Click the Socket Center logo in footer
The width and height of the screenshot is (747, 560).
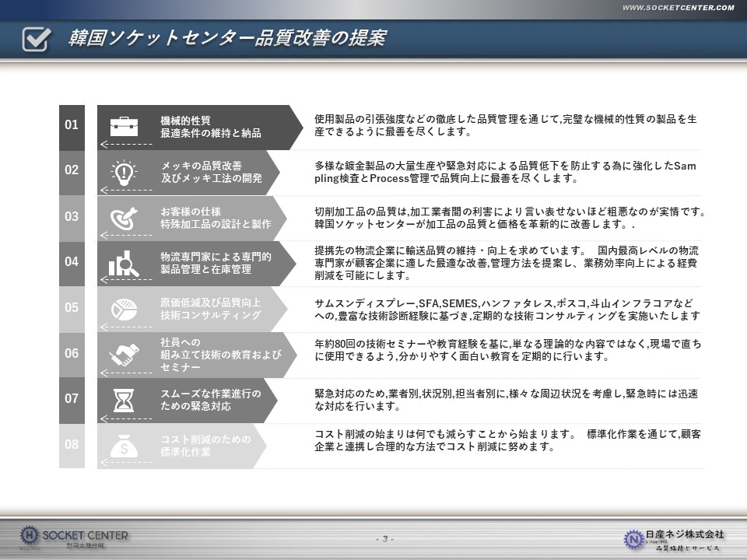[x=75, y=537]
